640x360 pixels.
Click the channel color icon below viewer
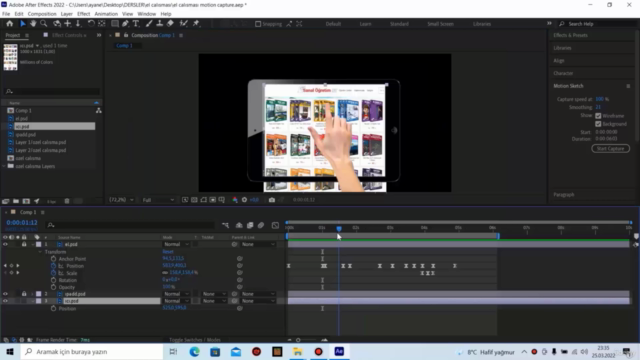pos(235,200)
